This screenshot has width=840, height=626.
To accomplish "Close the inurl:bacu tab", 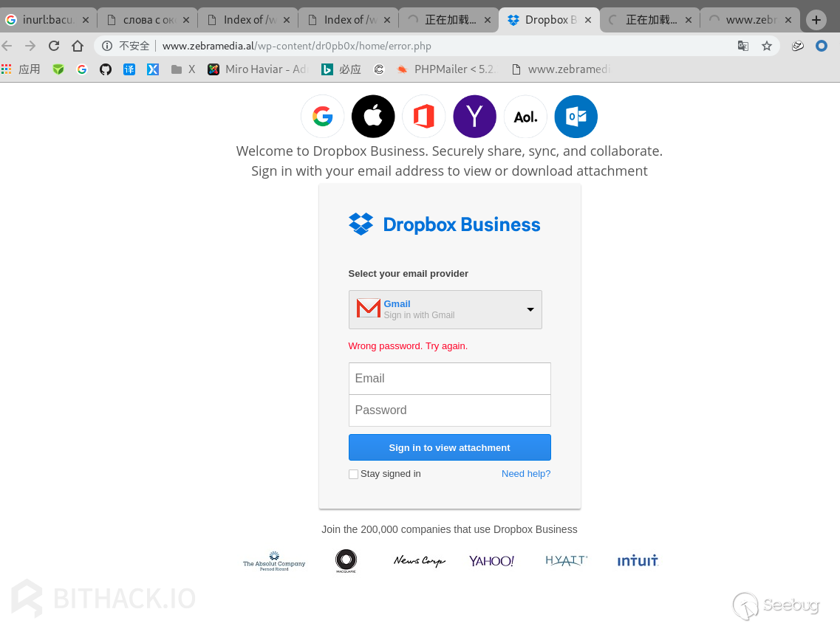I will coord(85,21).
